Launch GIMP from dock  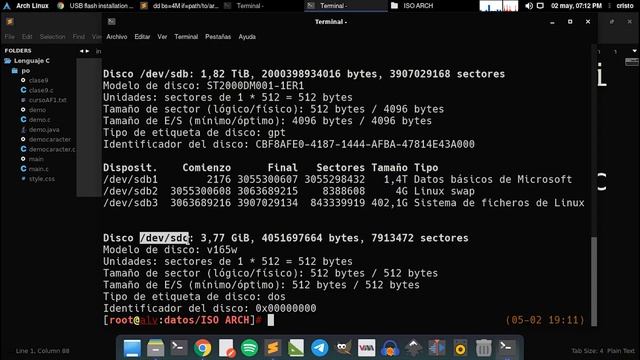click(x=343, y=348)
